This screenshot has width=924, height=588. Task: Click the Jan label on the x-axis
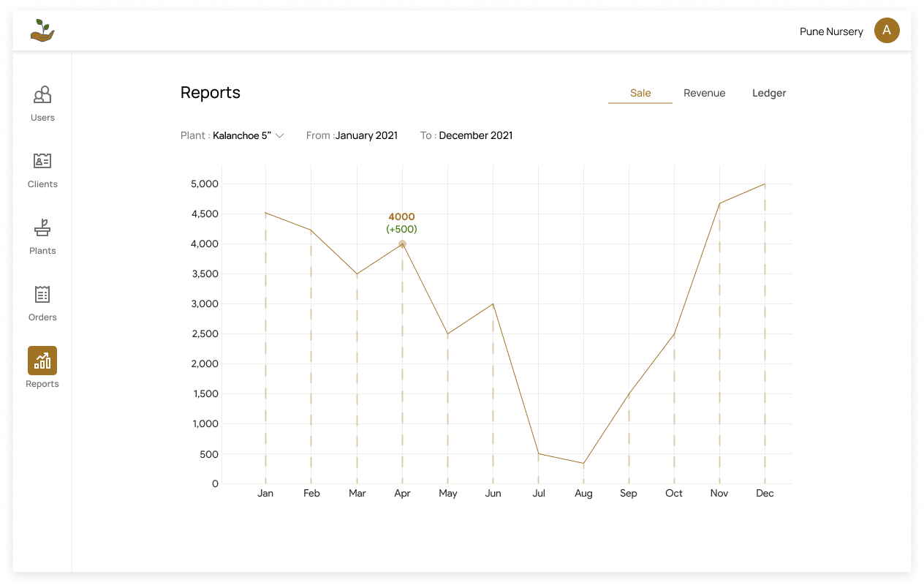pos(265,494)
